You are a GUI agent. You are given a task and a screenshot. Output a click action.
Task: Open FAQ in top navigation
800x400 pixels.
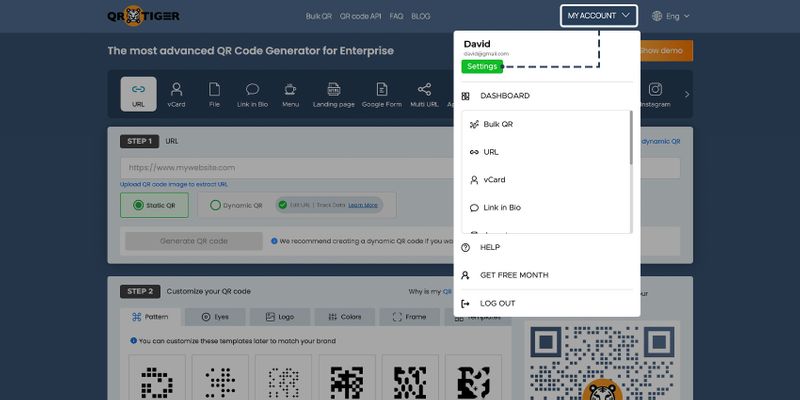pyautogui.click(x=396, y=16)
